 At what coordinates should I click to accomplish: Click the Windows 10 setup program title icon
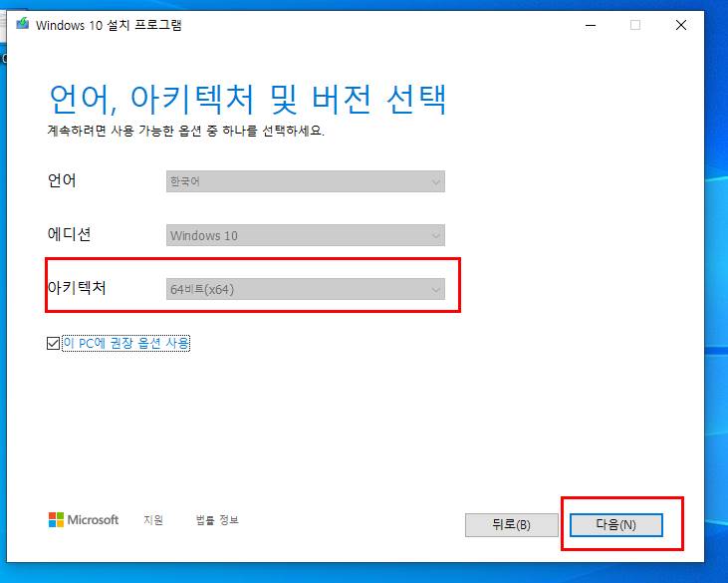(22, 23)
